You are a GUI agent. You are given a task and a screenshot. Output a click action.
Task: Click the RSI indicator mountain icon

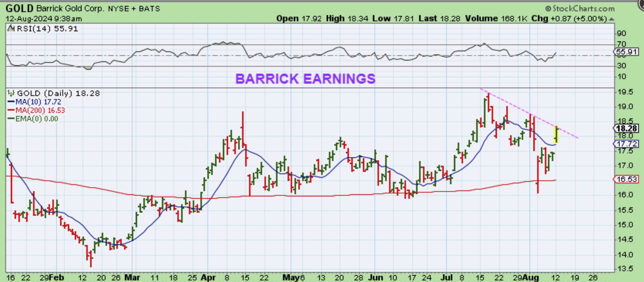point(11,29)
